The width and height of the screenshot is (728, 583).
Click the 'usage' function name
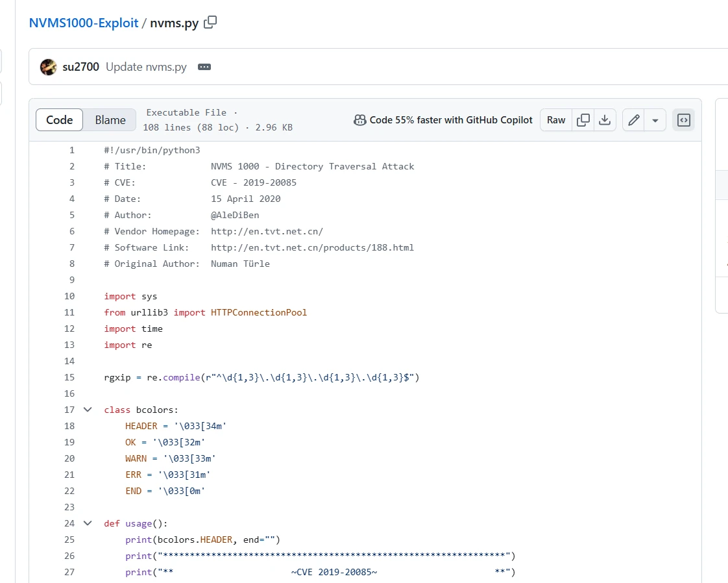[x=138, y=523]
